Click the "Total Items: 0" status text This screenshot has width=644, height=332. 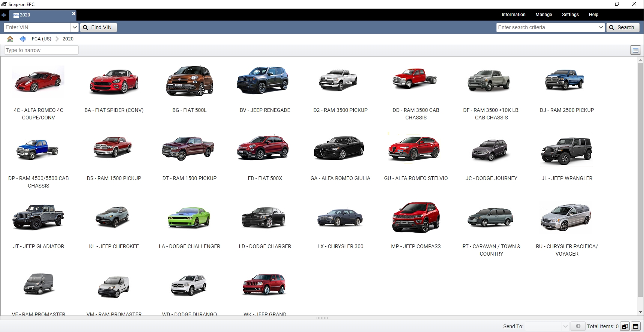602,326
